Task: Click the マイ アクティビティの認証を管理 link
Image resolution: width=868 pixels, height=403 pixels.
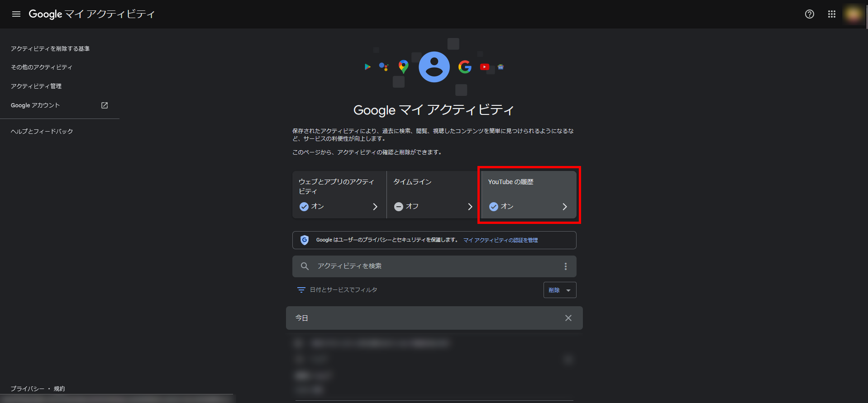Action: (501, 240)
